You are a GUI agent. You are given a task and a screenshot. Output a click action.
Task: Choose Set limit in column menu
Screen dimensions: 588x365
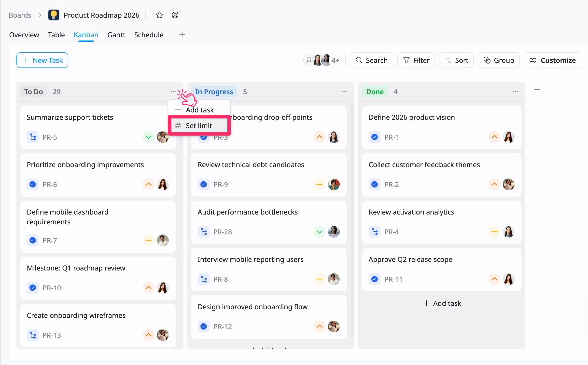click(x=199, y=125)
